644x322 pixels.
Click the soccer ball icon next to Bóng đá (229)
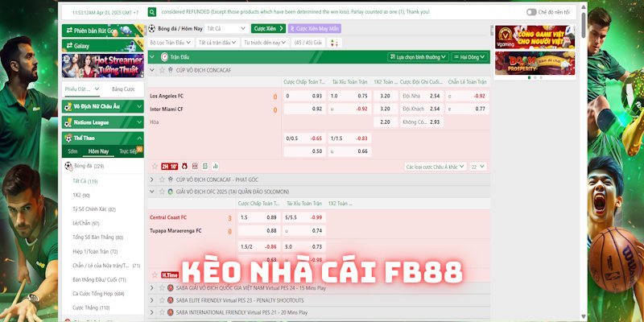[68, 166]
